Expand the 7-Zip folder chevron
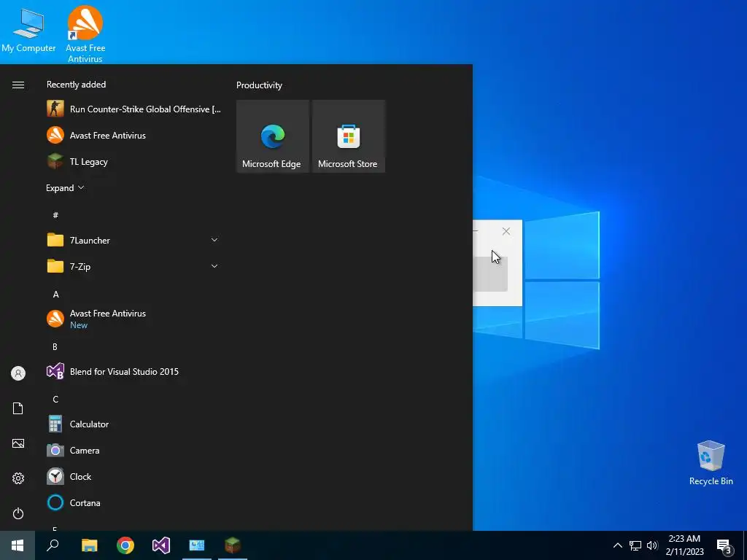747x560 pixels. pos(214,266)
